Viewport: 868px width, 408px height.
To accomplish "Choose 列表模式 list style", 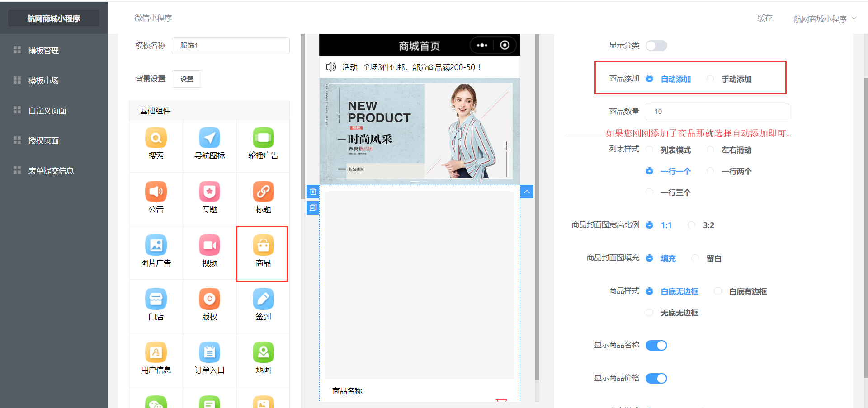I will [668, 150].
